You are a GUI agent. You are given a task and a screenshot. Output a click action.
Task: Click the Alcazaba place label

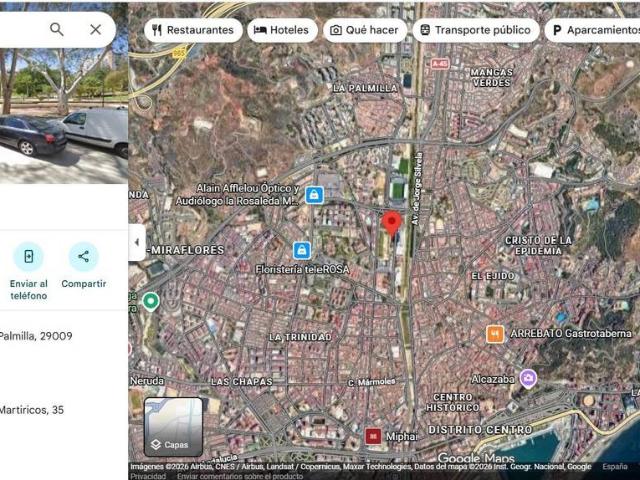493,380
